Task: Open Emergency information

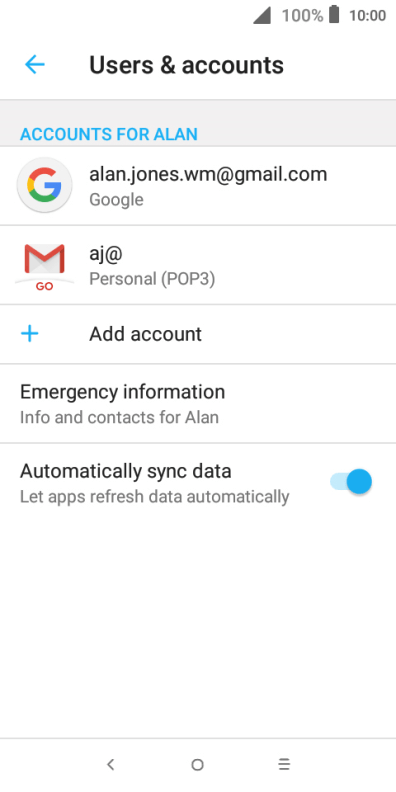Action: (198, 404)
